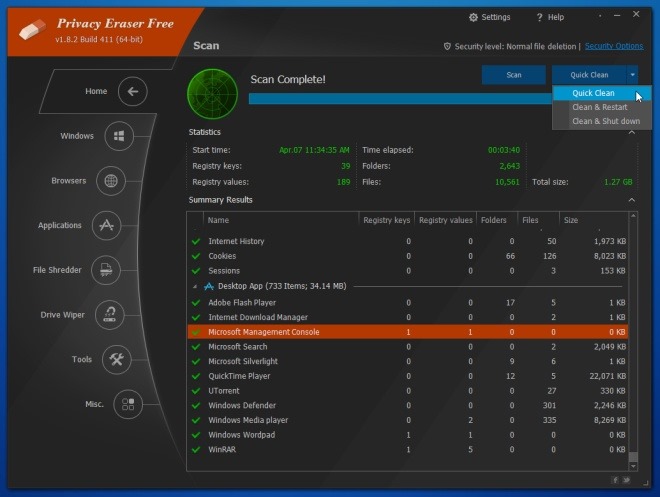This screenshot has height=497, width=660.
Task: Click the results scrollbar up arrow
Action: pyautogui.click(x=633, y=216)
